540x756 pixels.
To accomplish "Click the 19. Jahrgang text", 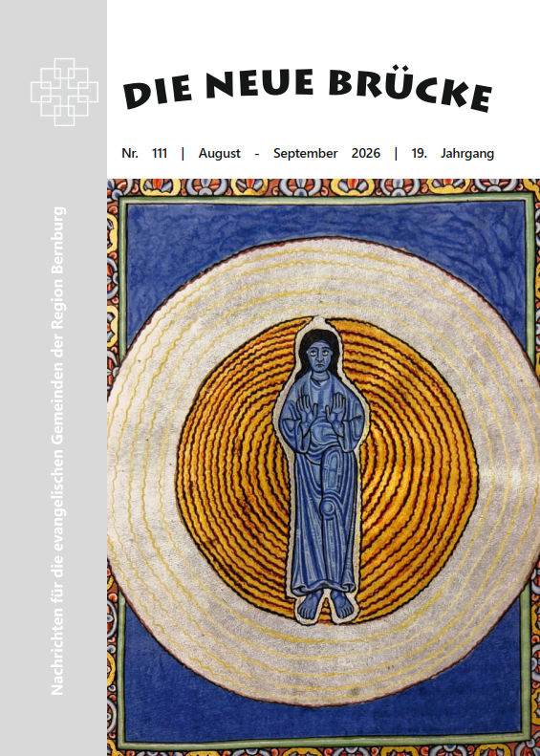I will [453, 154].
